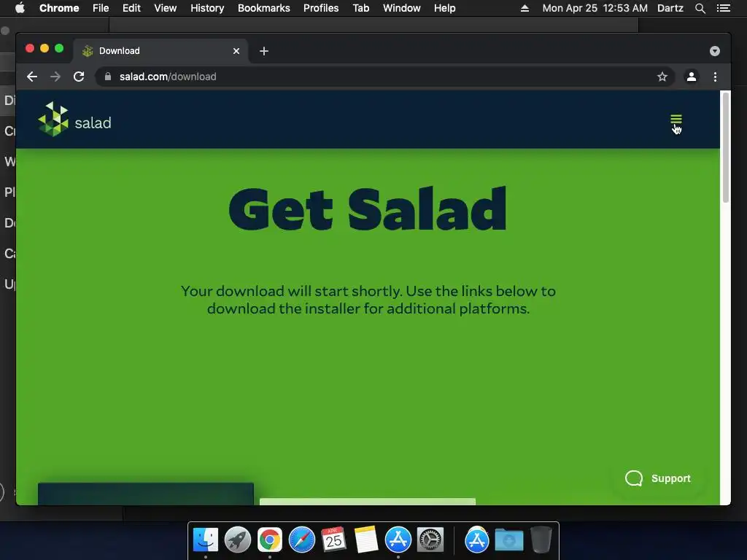
Task: Click the download will start shortly text
Action: point(368,300)
